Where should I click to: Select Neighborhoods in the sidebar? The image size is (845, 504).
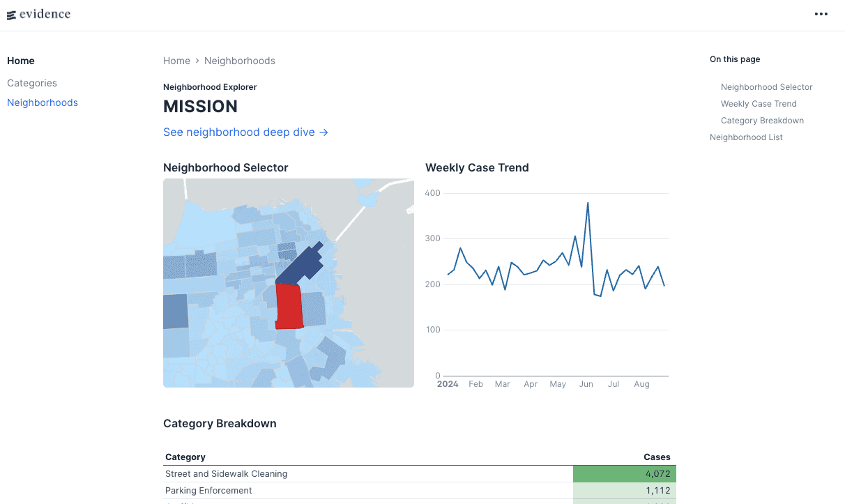click(43, 102)
